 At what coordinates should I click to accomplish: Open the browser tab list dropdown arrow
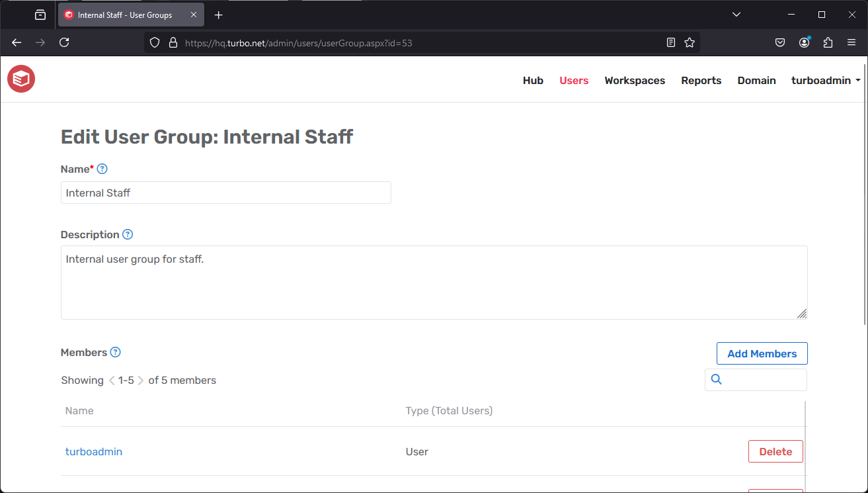[x=736, y=14]
